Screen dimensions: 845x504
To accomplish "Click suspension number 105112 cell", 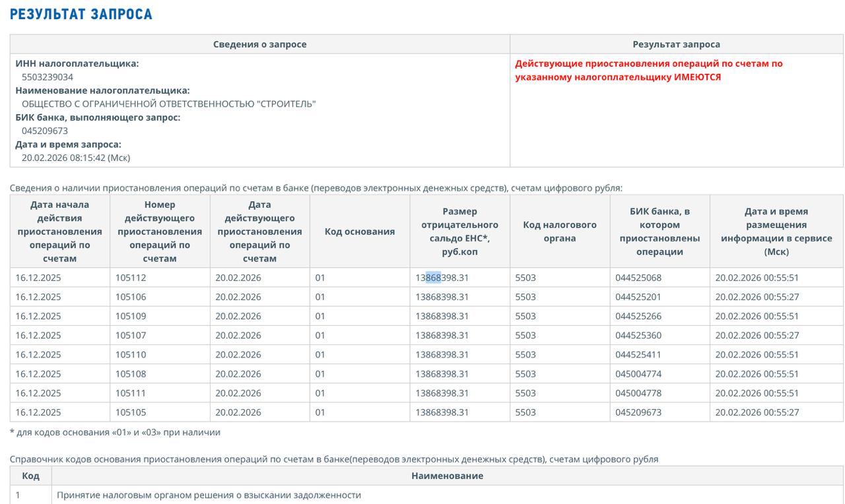I will click(131, 278).
